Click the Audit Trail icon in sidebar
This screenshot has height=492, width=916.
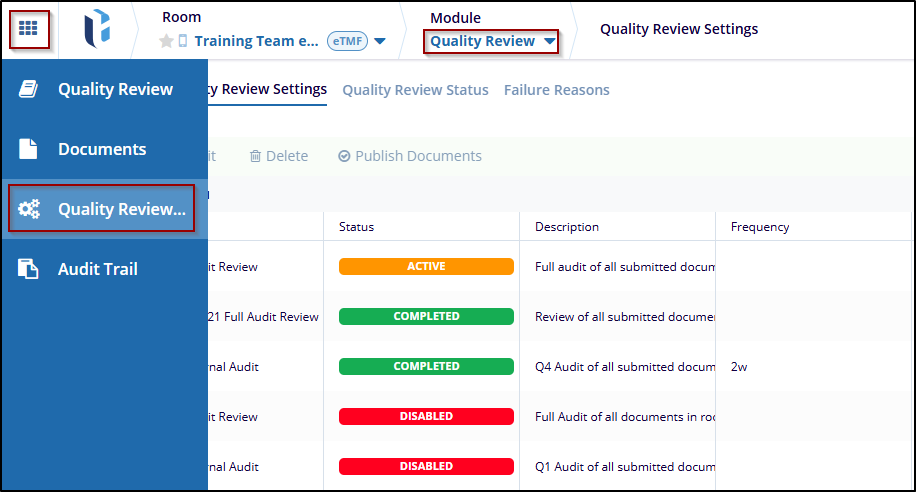29,269
